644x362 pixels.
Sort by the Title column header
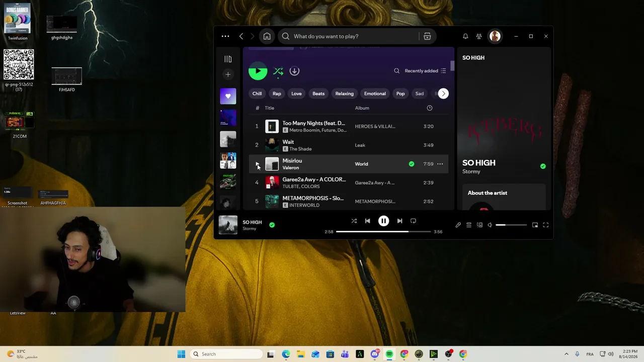coord(270,108)
